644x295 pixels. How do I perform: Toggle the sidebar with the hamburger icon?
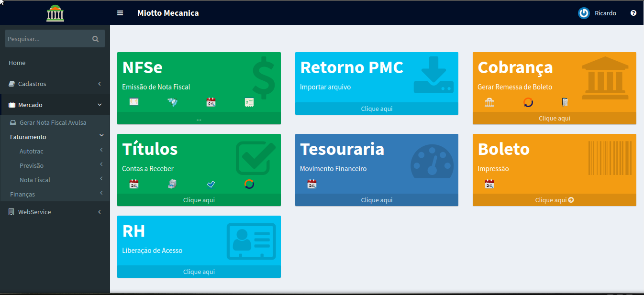(120, 13)
